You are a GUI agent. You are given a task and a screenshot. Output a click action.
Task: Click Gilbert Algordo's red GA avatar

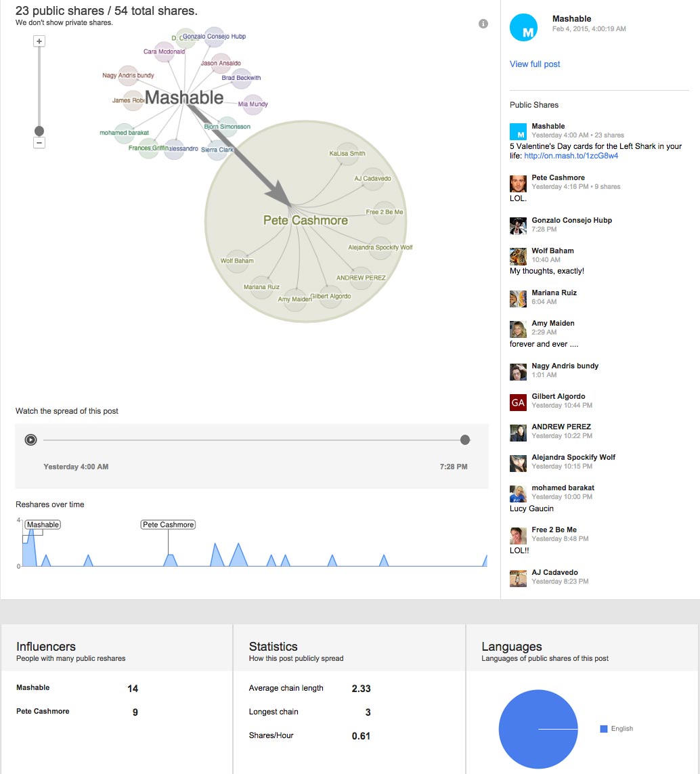(518, 402)
